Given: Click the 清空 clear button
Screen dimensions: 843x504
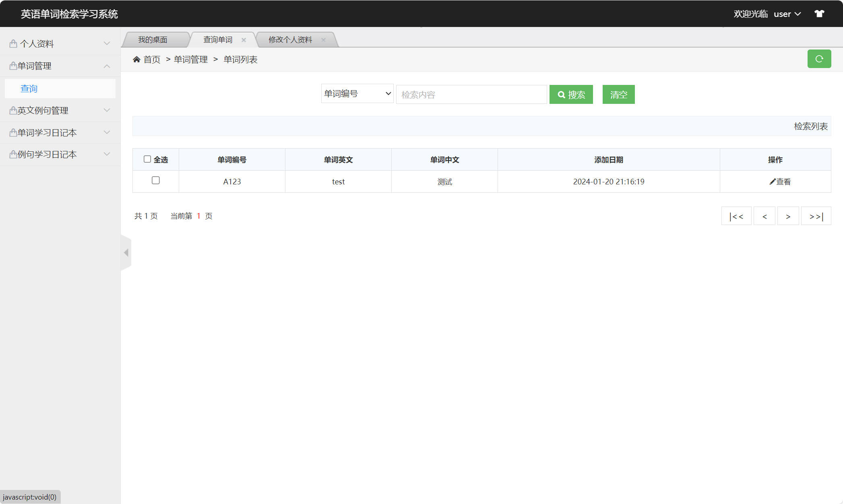Looking at the screenshot, I should [x=618, y=95].
